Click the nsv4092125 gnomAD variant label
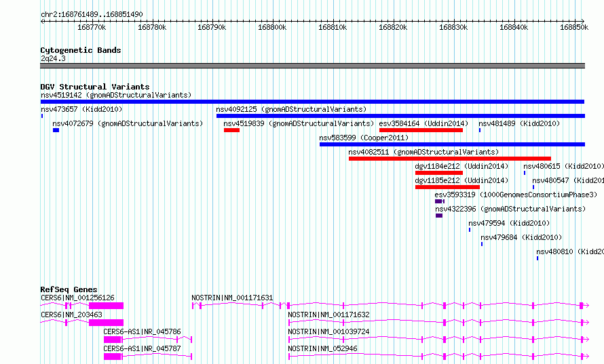Screen dimensions: 604x364 click(291, 109)
